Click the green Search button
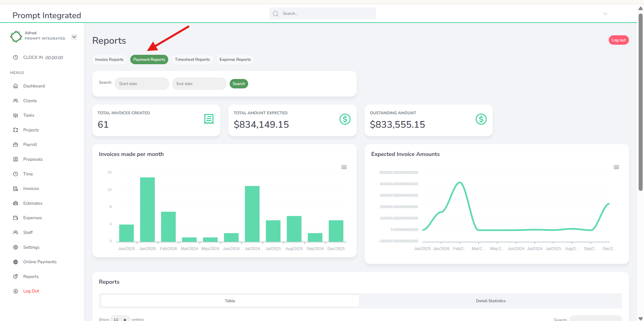The width and height of the screenshot is (644, 321). tap(239, 84)
